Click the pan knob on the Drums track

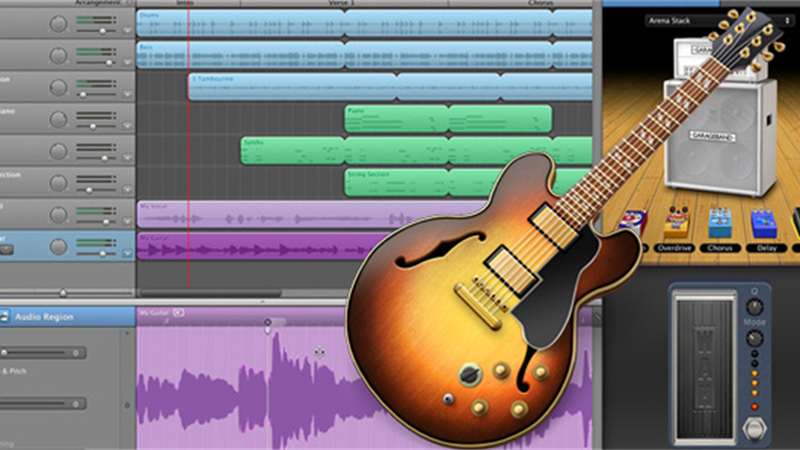(x=58, y=23)
